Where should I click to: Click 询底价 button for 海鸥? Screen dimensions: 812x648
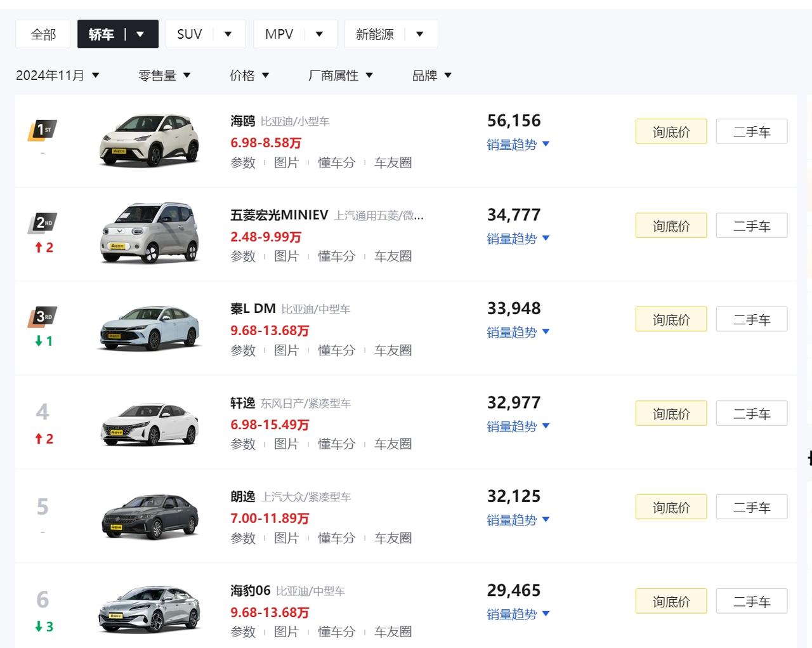point(671,131)
